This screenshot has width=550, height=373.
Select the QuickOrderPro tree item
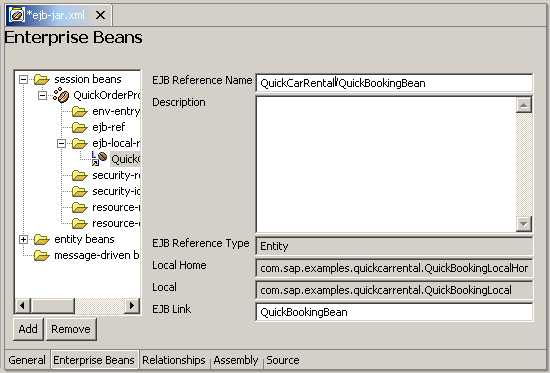coord(107,95)
